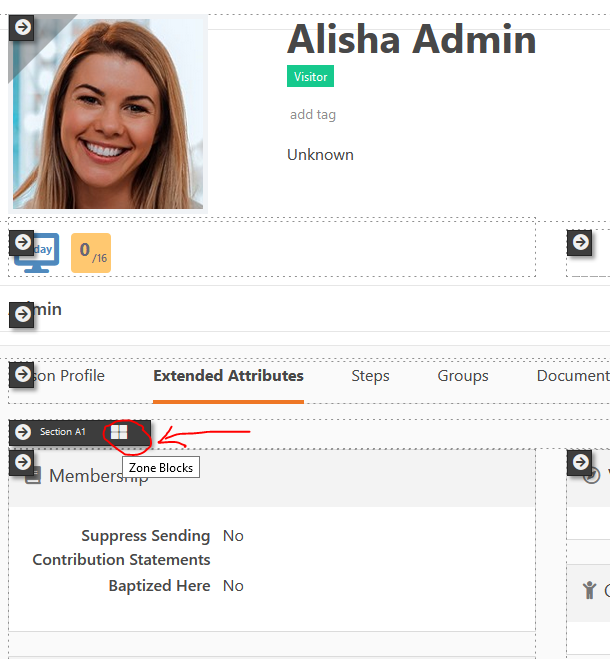The image size is (610, 659).
Task: Click the Baptized Here label
Action: pos(159,585)
